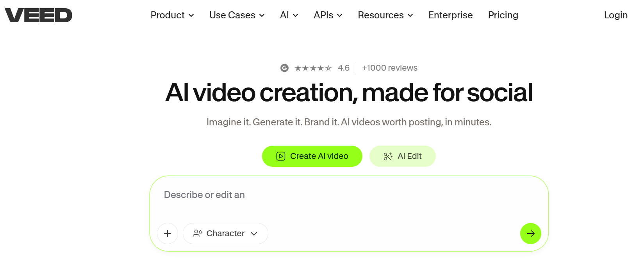The width and height of the screenshot is (644, 271).
Task: Click the 4.6 rating value
Action: [x=344, y=68]
